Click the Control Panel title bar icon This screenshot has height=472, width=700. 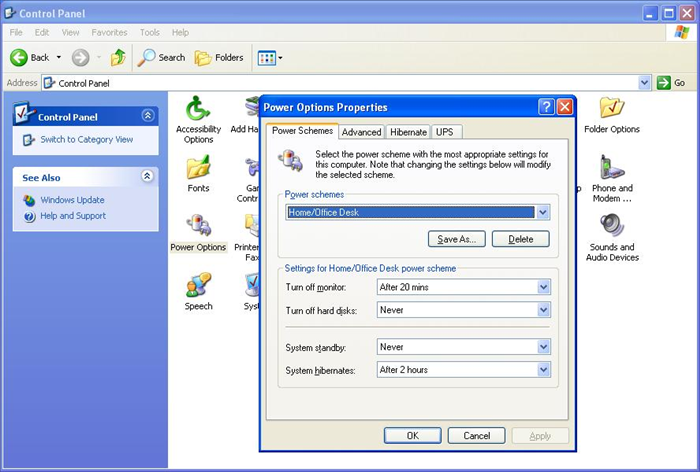[x=10, y=13]
